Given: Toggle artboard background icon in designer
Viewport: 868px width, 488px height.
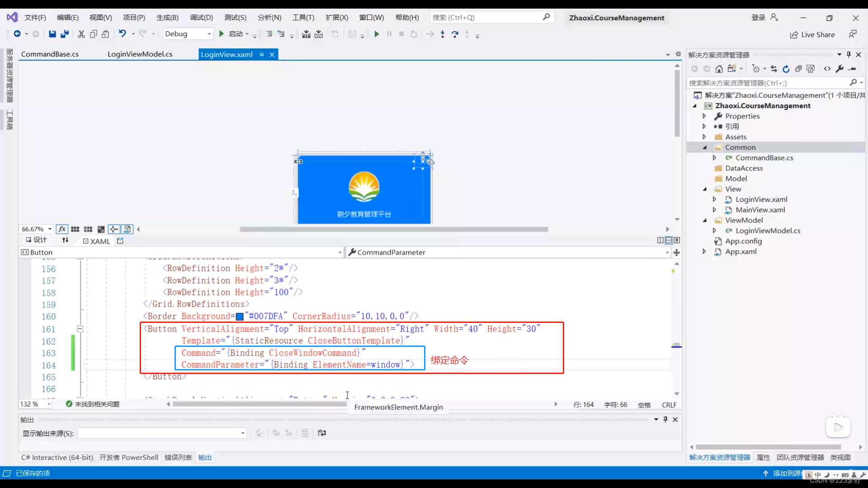Looking at the screenshot, I should [101, 229].
